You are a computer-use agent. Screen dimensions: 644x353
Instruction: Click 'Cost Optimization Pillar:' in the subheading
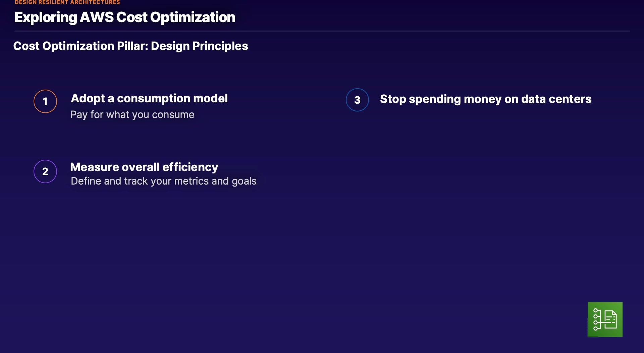click(80, 46)
